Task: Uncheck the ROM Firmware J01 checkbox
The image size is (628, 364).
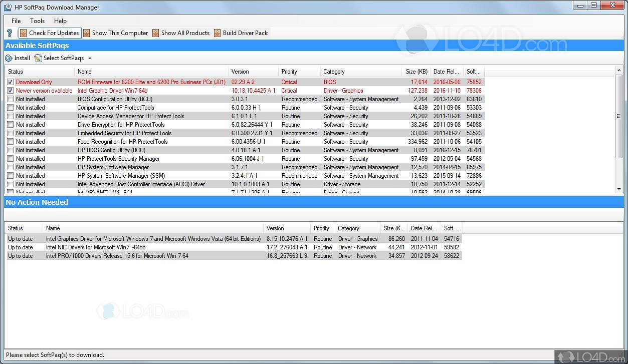Action: (x=10, y=82)
